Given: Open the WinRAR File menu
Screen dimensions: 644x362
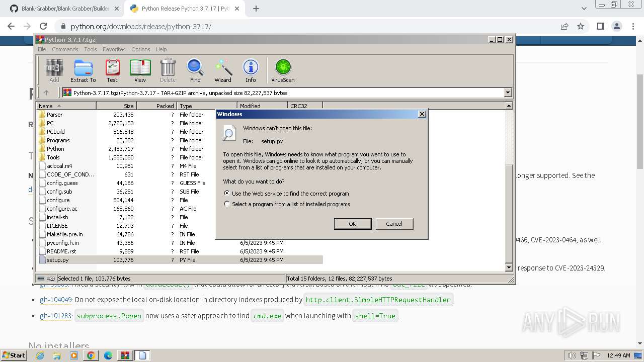Looking at the screenshot, I should point(42,49).
